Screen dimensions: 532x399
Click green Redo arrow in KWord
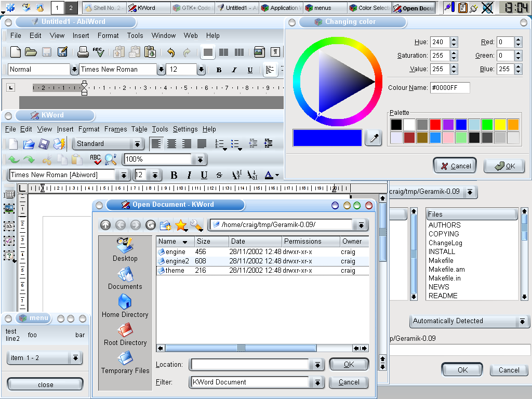coord(29,159)
